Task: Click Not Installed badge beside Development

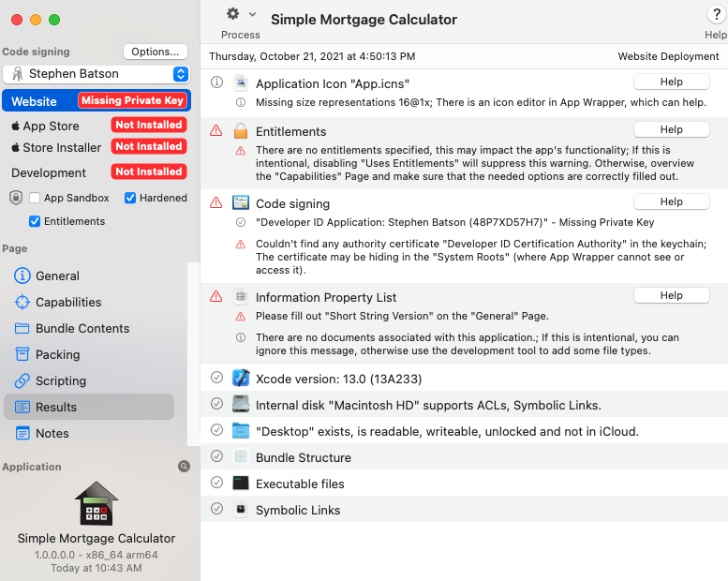Action: (149, 171)
